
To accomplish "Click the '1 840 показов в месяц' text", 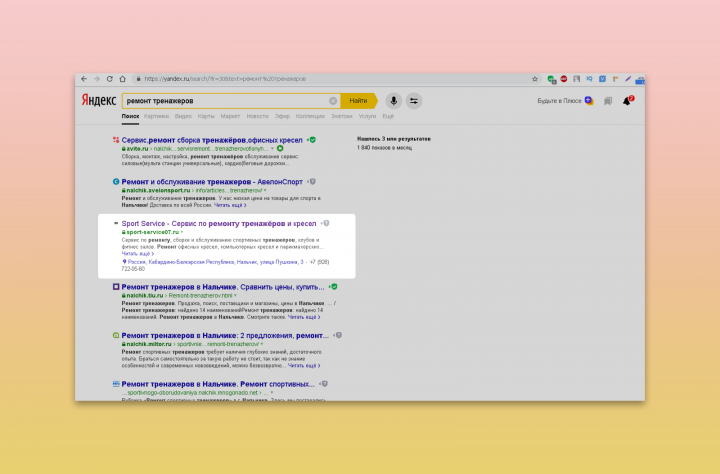I will 384,148.
